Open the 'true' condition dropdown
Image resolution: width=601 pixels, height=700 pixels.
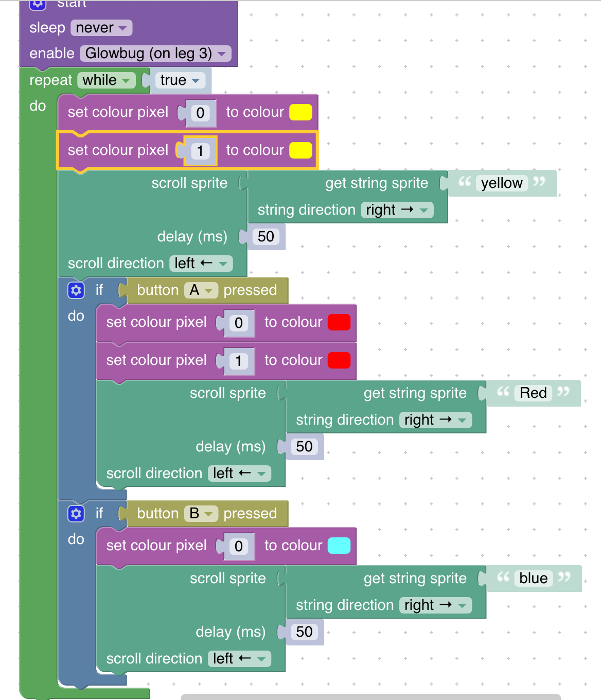(x=179, y=80)
